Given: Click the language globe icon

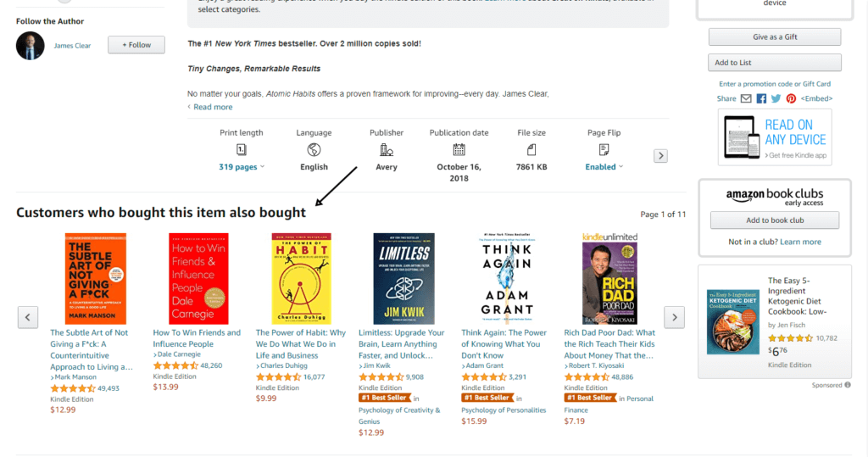Looking at the screenshot, I should pyautogui.click(x=314, y=150).
